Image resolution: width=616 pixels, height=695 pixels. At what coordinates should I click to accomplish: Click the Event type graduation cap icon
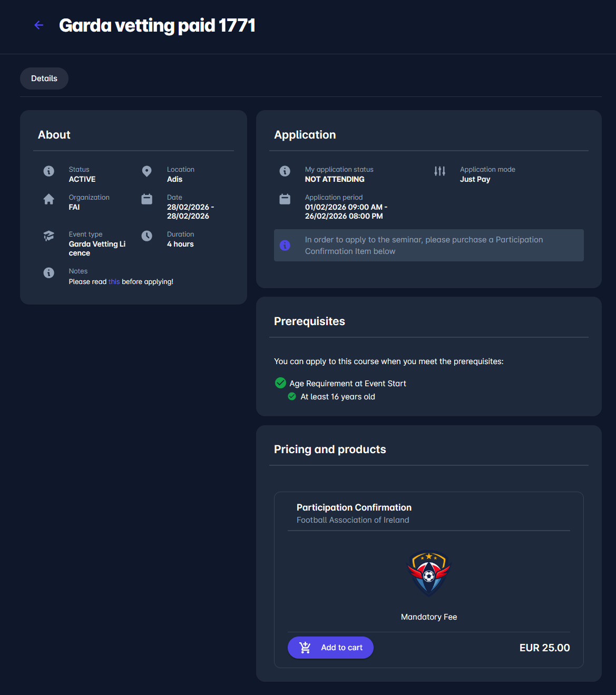tap(48, 236)
